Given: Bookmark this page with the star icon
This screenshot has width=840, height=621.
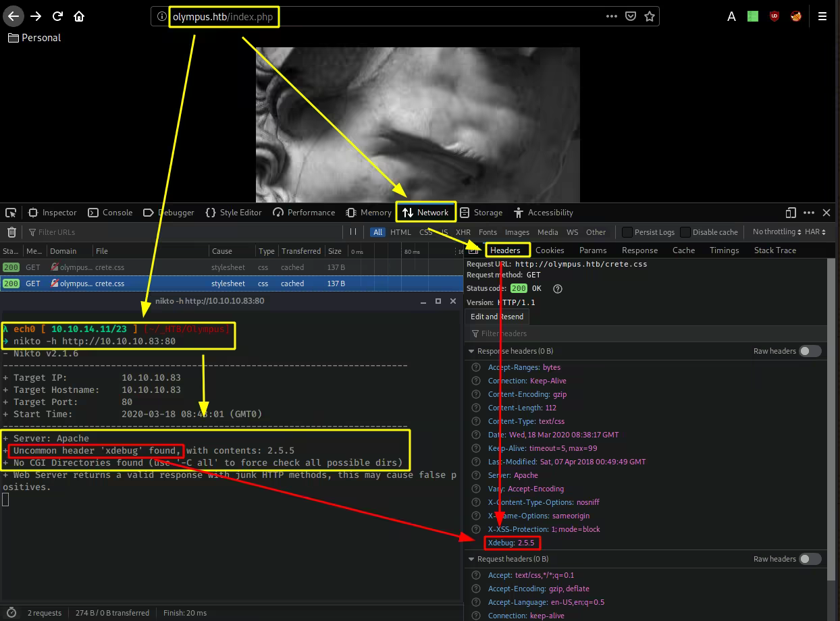Looking at the screenshot, I should [650, 16].
